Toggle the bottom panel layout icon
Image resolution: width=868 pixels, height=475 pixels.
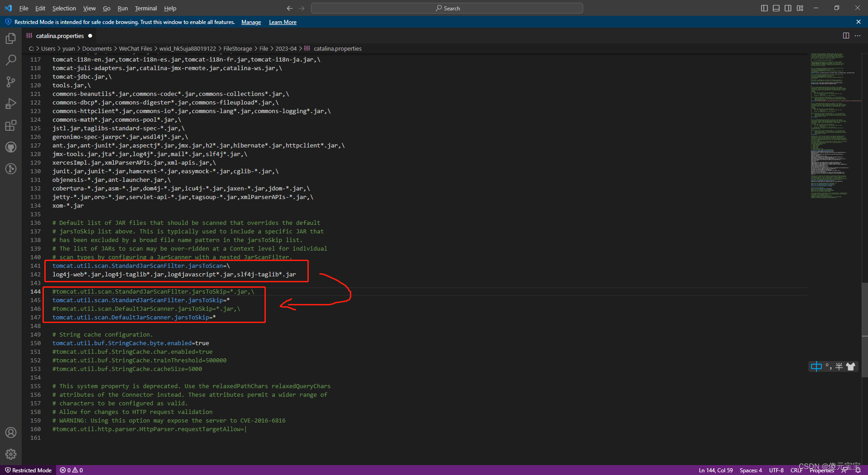776,8
